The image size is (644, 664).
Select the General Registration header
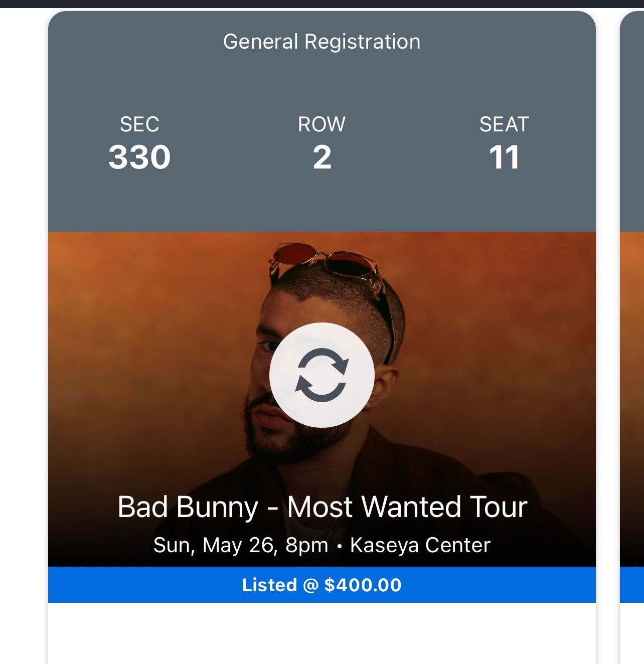[321, 42]
